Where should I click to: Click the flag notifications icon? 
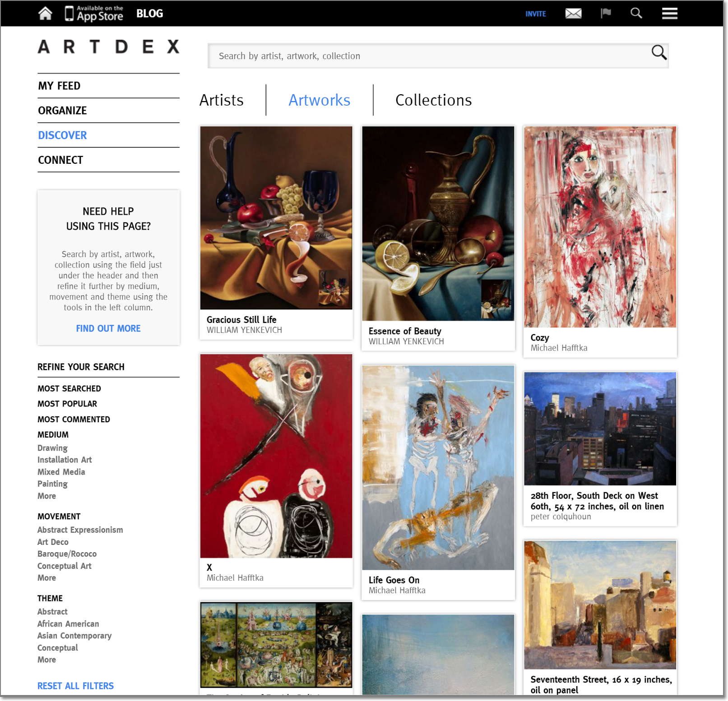pos(606,14)
